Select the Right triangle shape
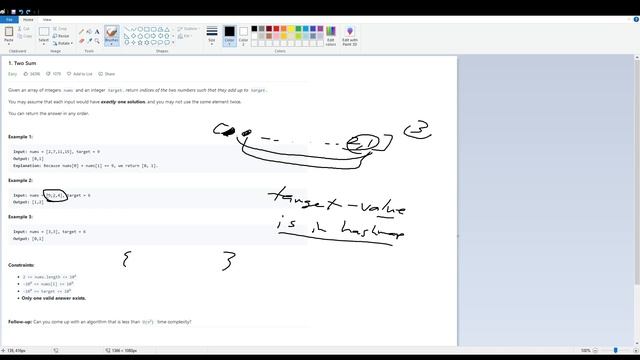The width and height of the screenshot is (640, 360). tap(127, 36)
